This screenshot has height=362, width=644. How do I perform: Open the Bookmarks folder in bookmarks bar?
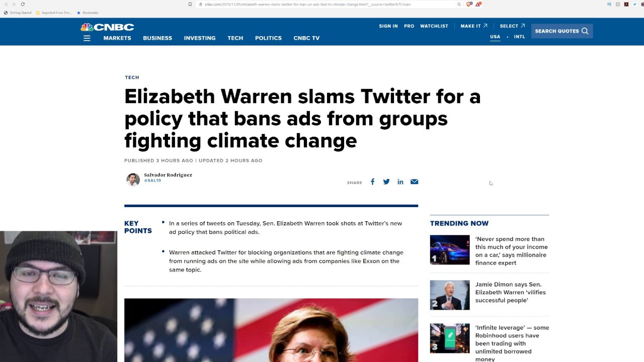click(x=88, y=13)
